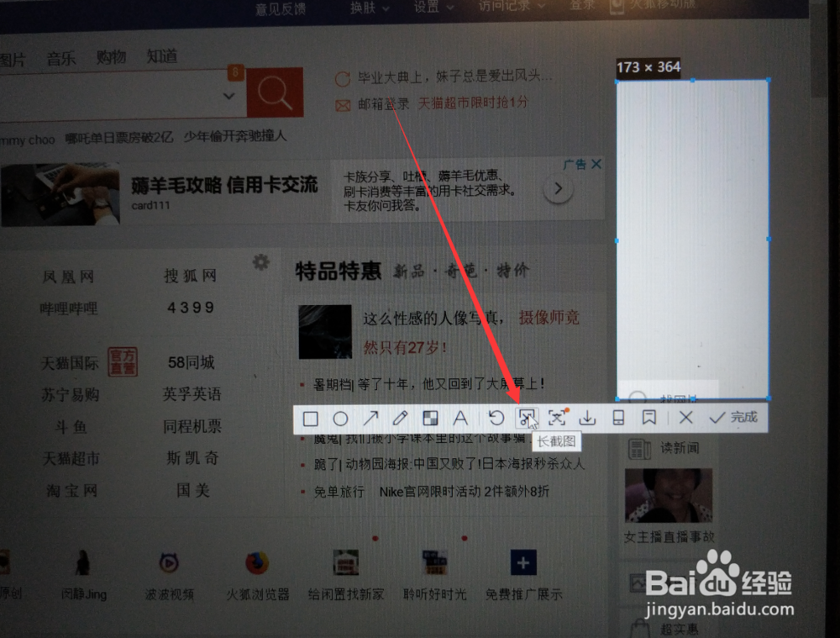This screenshot has height=638, width=840.
Task: Open the 斗鱼 site link
Action: [x=71, y=427]
